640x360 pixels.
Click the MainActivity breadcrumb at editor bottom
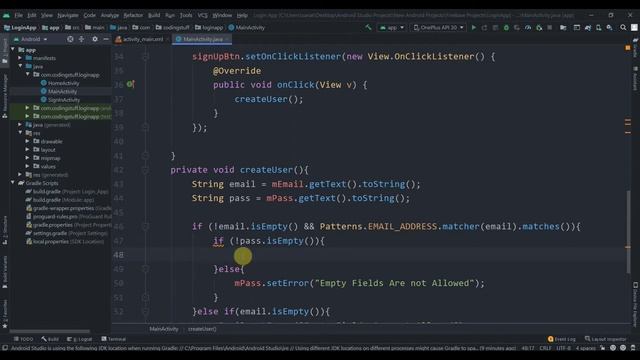(164, 329)
